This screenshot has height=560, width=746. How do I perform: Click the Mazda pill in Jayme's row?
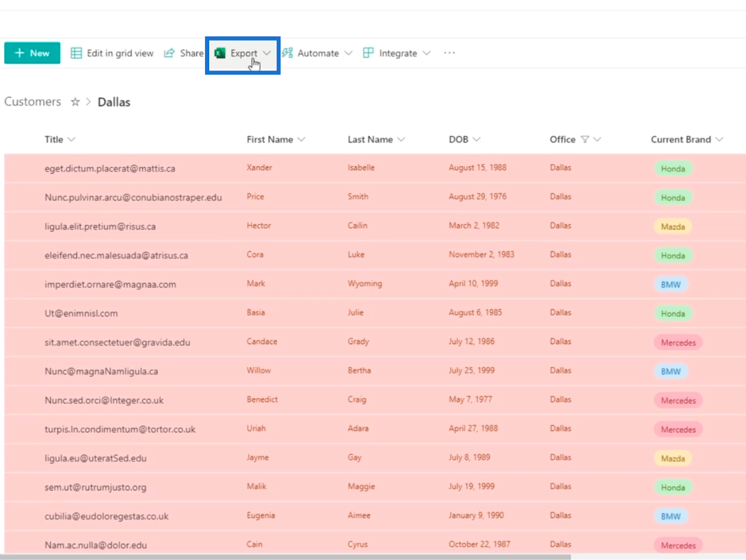673,459
